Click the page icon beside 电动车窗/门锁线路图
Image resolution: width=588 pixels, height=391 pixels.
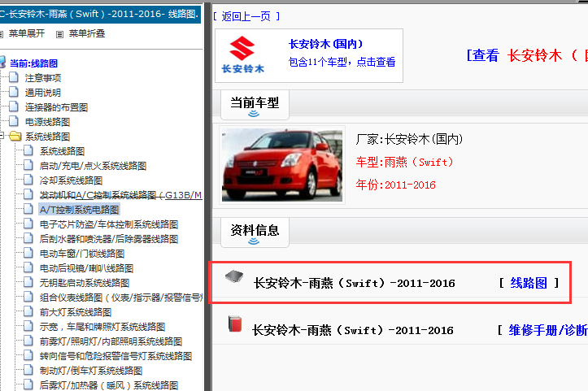[28, 253]
